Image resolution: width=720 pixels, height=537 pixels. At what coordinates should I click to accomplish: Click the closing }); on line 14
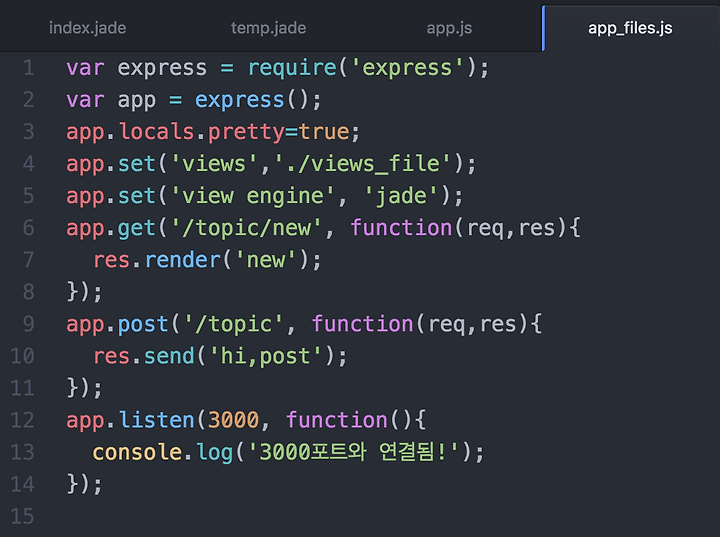(x=84, y=484)
